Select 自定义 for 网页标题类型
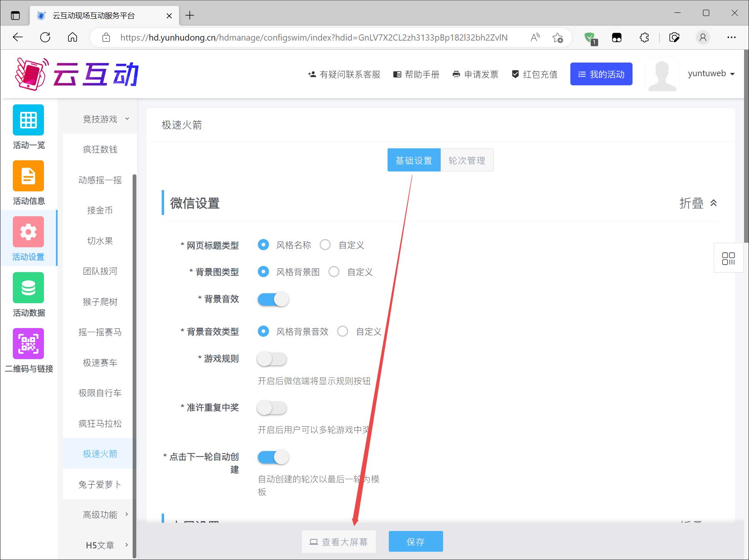 tap(325, 245)
